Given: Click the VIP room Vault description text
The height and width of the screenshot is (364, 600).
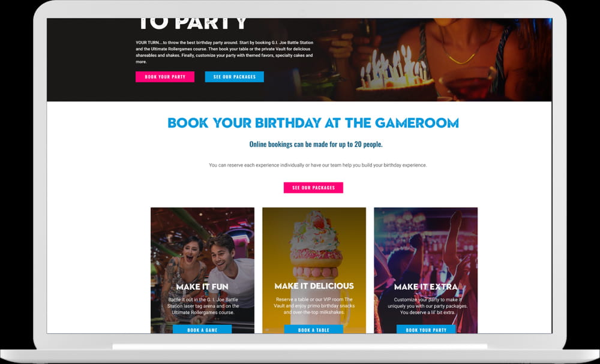Looking at the screenshot, I should pyautogui.click(x=314, y=306).
